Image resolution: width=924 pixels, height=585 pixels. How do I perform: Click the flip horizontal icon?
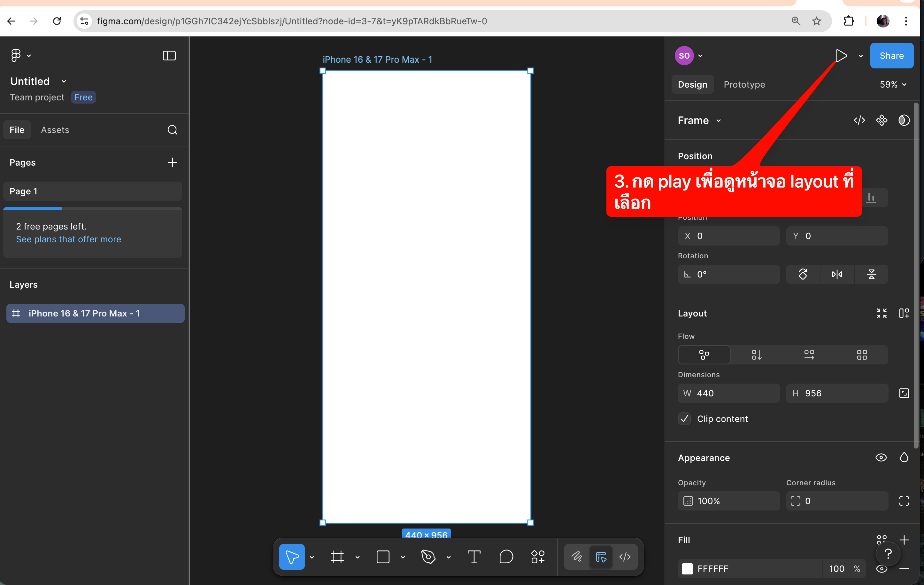coord(837,274)
